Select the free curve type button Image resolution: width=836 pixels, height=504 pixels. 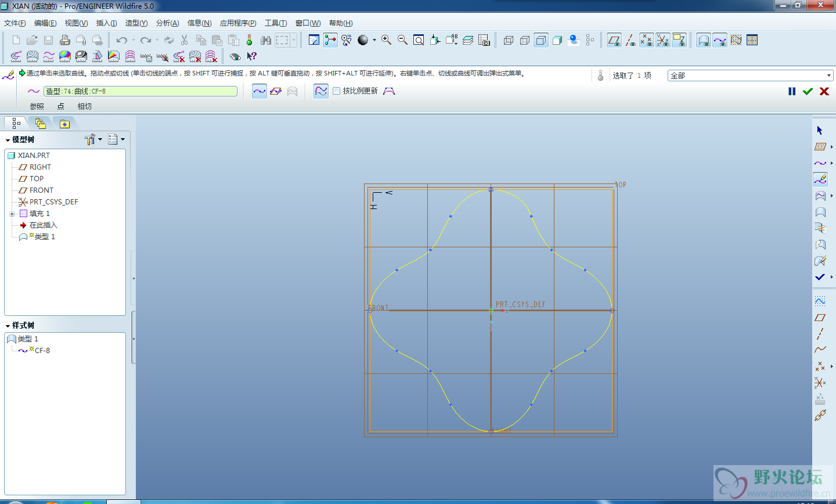[x=260, y=91]
